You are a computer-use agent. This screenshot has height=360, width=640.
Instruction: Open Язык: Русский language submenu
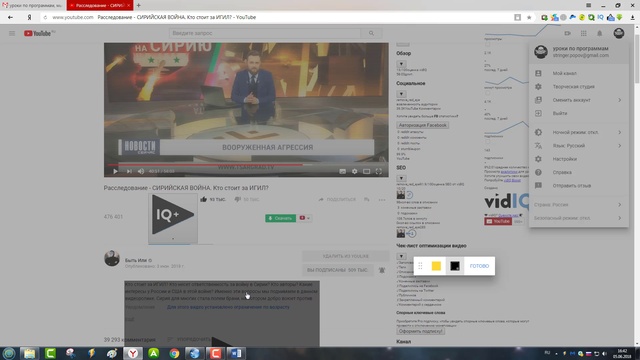click(579, 146)
